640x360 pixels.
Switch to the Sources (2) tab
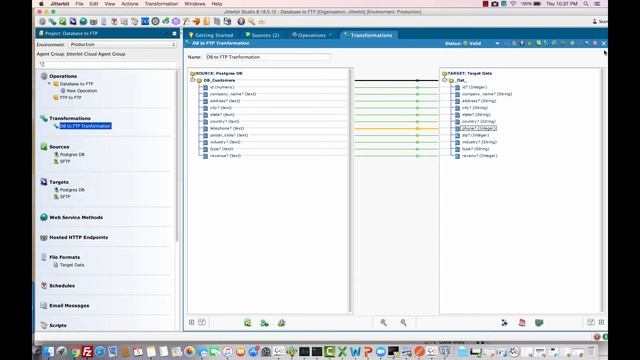(262, 35)
